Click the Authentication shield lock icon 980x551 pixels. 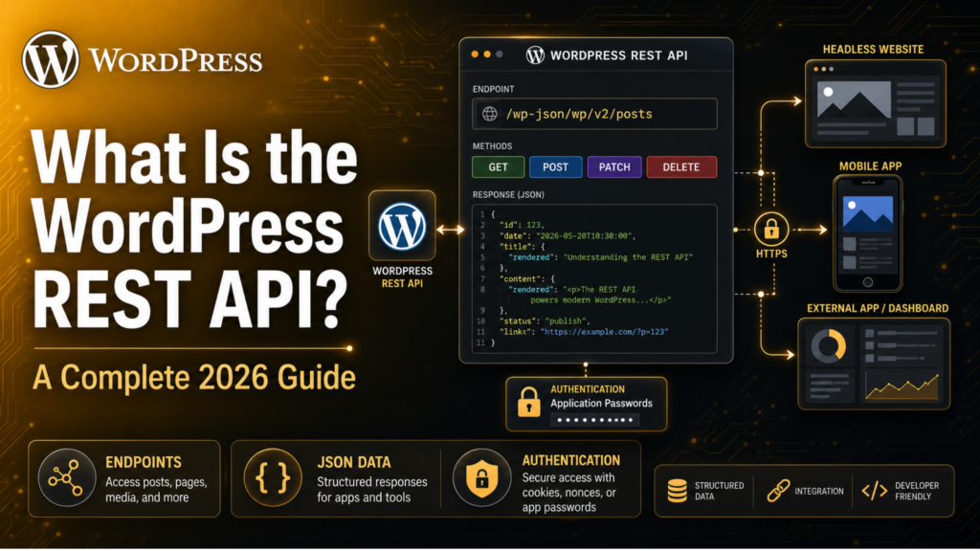coord(481,478)
